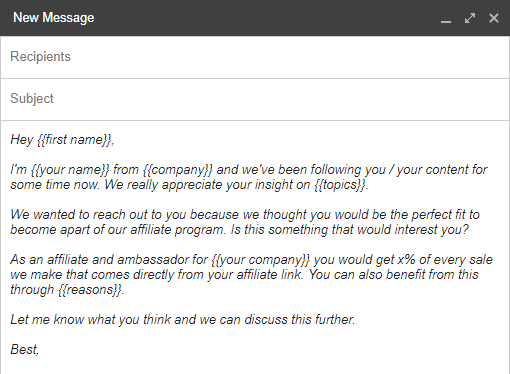Place cursor in the {{reasons}} placeholder

click(x=90, y=290)
